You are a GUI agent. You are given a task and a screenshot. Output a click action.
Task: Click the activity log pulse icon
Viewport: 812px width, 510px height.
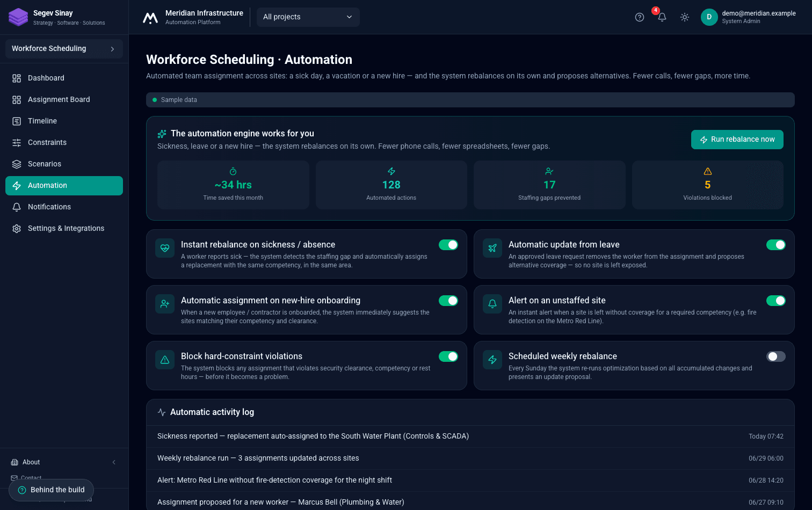tap(162, 412)
